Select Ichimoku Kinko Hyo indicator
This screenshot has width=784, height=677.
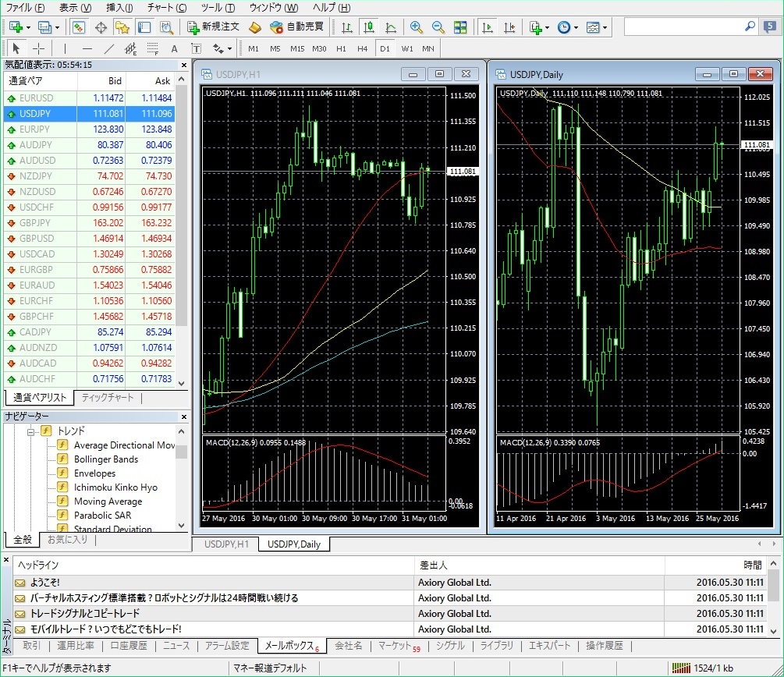(115, 487)
